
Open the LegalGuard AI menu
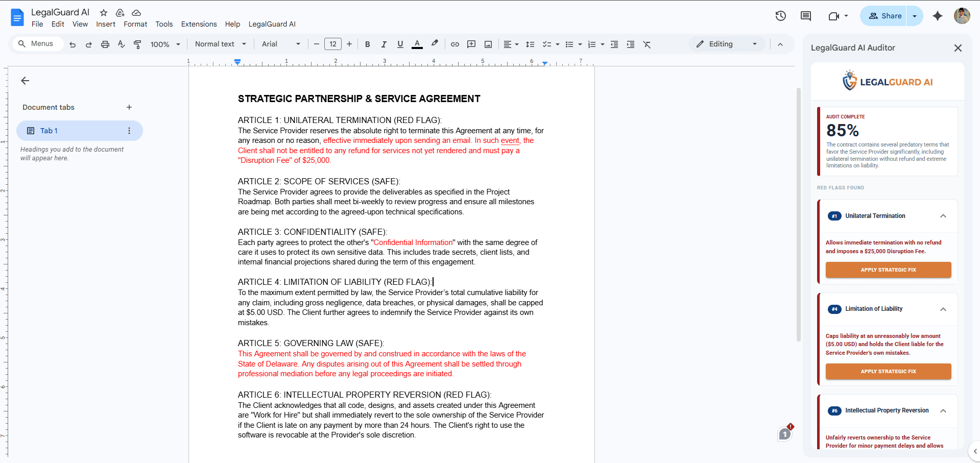tap(272, 24)
